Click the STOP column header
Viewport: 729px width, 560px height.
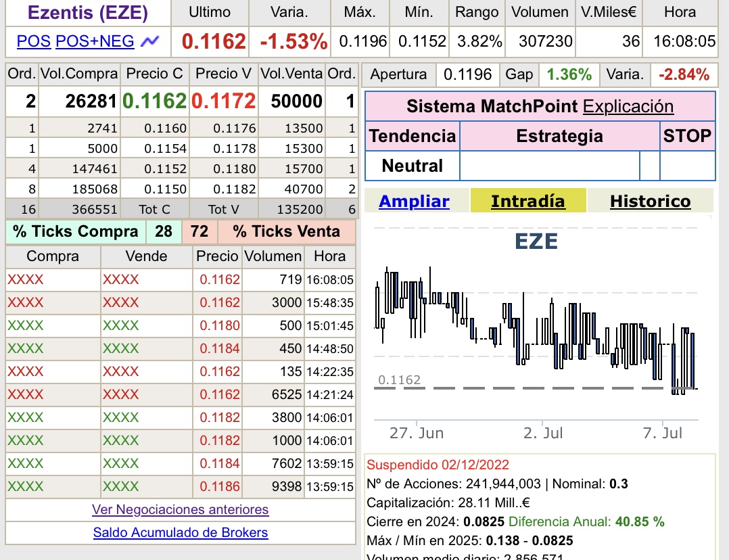coord(687,136)
